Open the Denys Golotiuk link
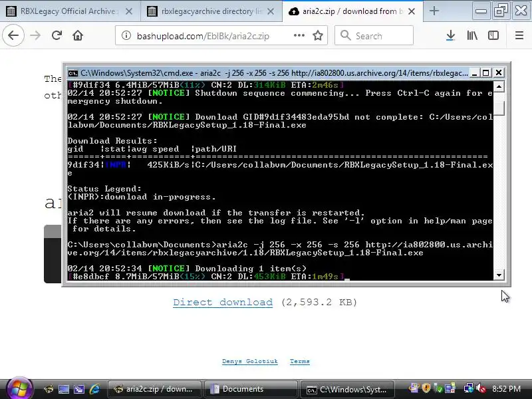Image resolution: width=532 pixels, height=399 pixels. tap(250, 361)
